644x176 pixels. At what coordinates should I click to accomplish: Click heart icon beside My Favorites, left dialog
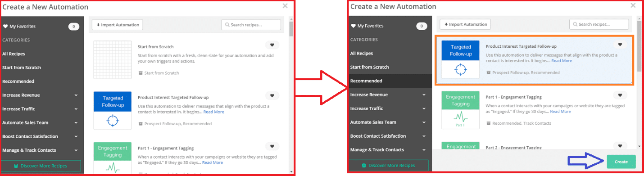5,27
